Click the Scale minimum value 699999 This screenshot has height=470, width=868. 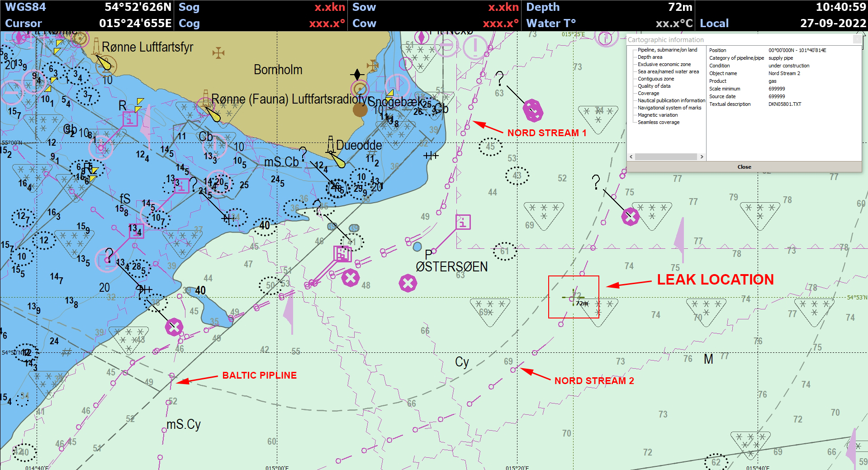coord(777,89)
